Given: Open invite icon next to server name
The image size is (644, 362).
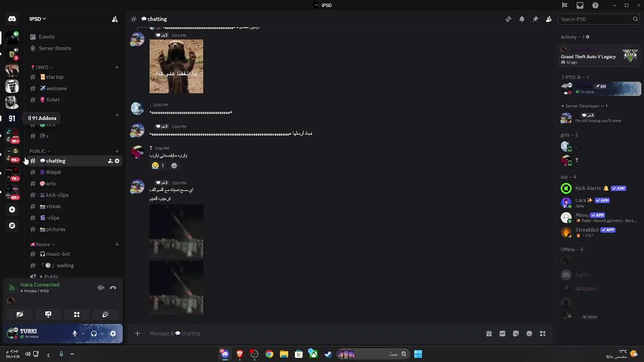Looking at the screenshot, I should pos(115,19).
